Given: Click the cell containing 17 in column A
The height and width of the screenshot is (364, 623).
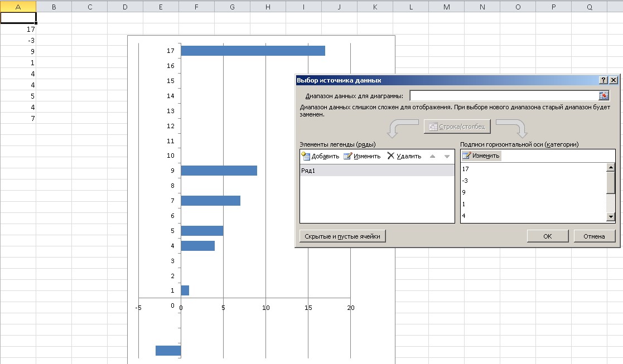Looking at the screenshot, I should click(18, 30).
